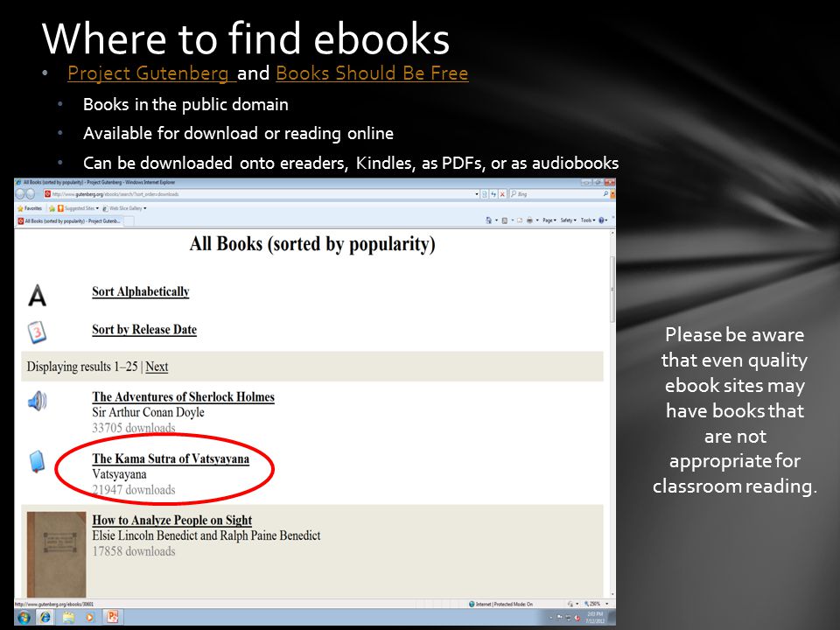Screen dimensions: 840x630
Task: Open the File Explorer folder taskbar icon
Action: [x=68, y=617]
